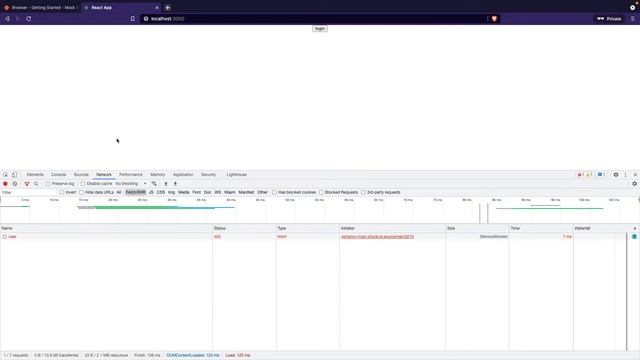640x360 pixels.
Task: Enable the Preserve log checkbox
Action: coord(48,184)
